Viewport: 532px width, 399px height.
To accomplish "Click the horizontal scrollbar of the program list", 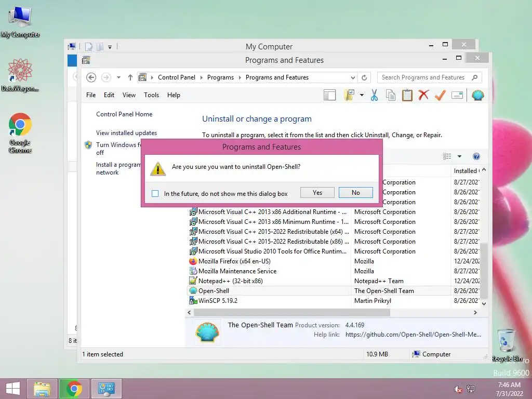I will point(292,312).
